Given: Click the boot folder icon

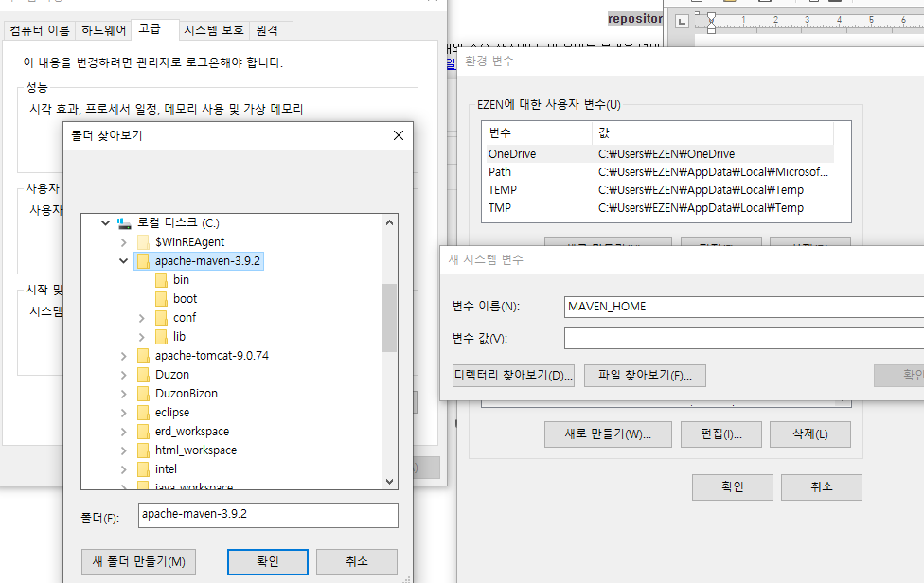Looking at the screenshot, I should point(161,299).
